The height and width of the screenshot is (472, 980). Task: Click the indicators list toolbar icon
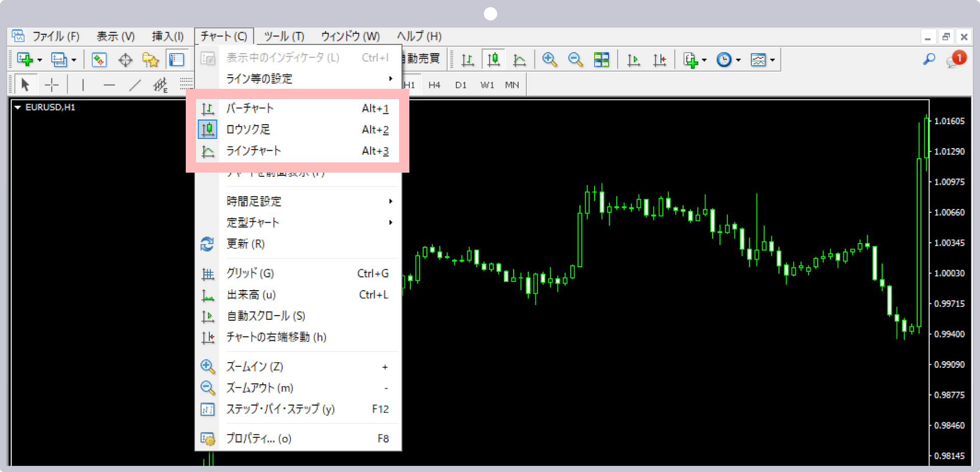pyautogui.click(x=691, y=60)
